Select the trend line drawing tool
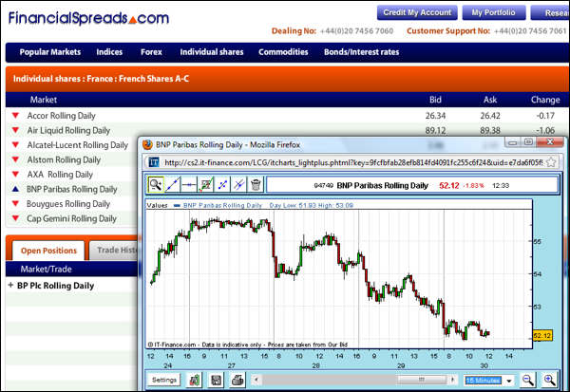The height and width of the screenshot is (392, 570). point(173,184)
